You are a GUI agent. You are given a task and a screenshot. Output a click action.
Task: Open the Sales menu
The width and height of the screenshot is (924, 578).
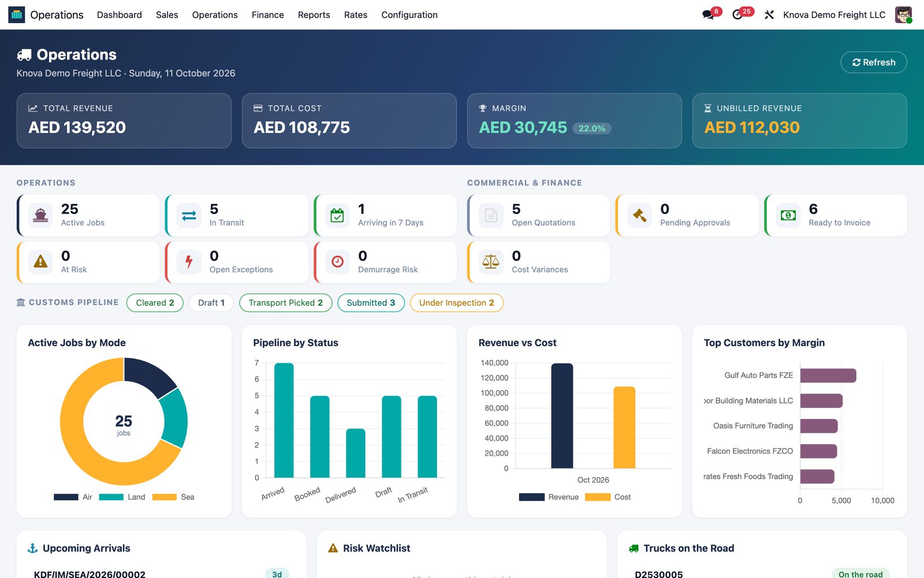167,15
